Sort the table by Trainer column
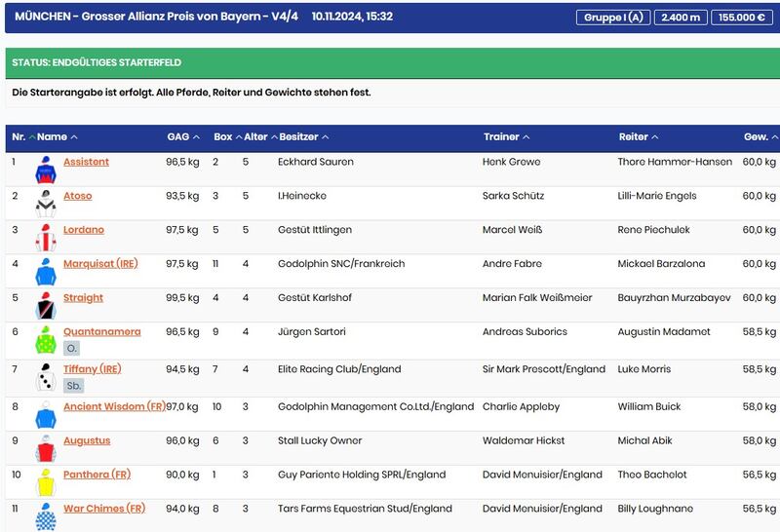Screen dimensions: 780x532 (x=506, y=136)
